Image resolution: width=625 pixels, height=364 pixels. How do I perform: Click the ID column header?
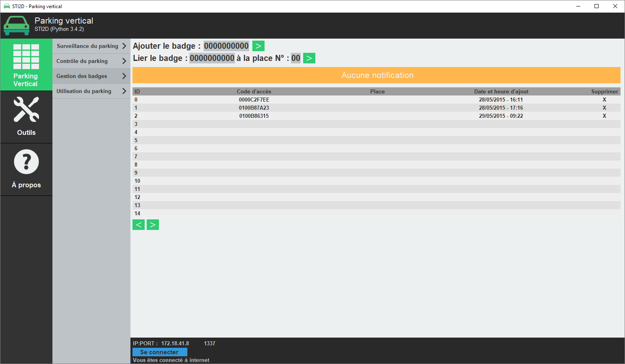[137, 91]
